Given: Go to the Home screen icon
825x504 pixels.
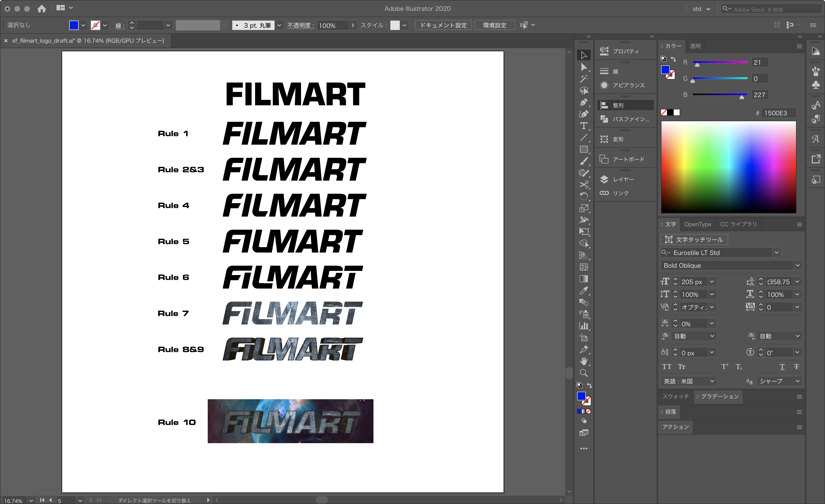Looking at the screenshot, I should pyautogui.click(x=41, y=8).
